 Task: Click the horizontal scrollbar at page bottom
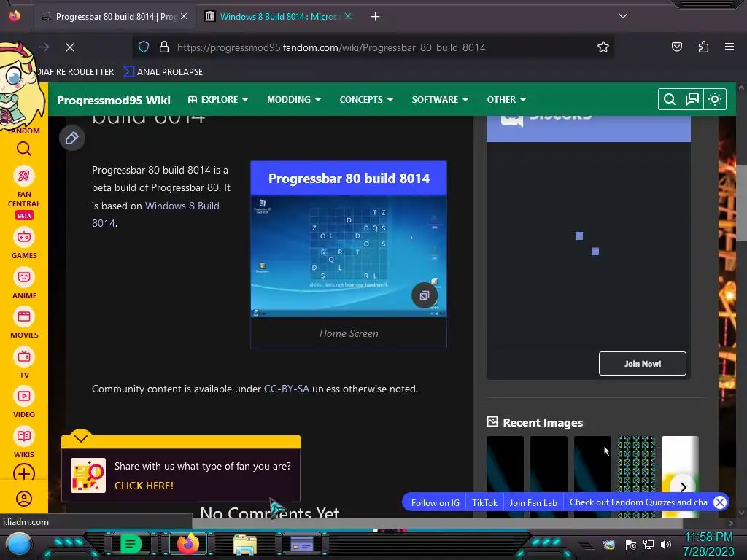438,523
